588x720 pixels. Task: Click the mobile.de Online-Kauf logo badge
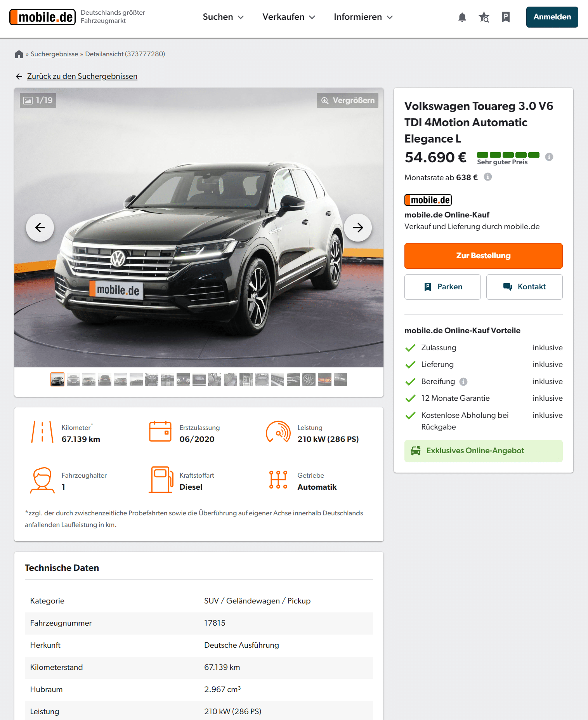coord(428,200)
